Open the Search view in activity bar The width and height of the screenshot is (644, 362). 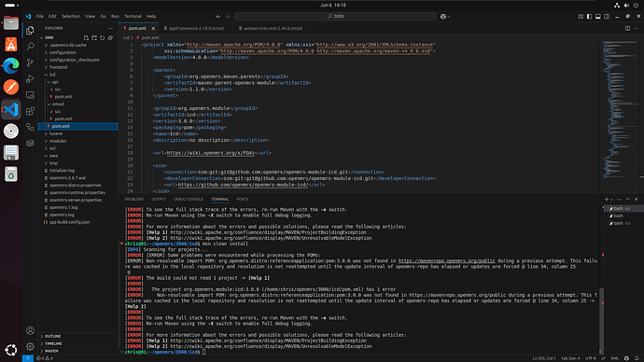[30, 47]
